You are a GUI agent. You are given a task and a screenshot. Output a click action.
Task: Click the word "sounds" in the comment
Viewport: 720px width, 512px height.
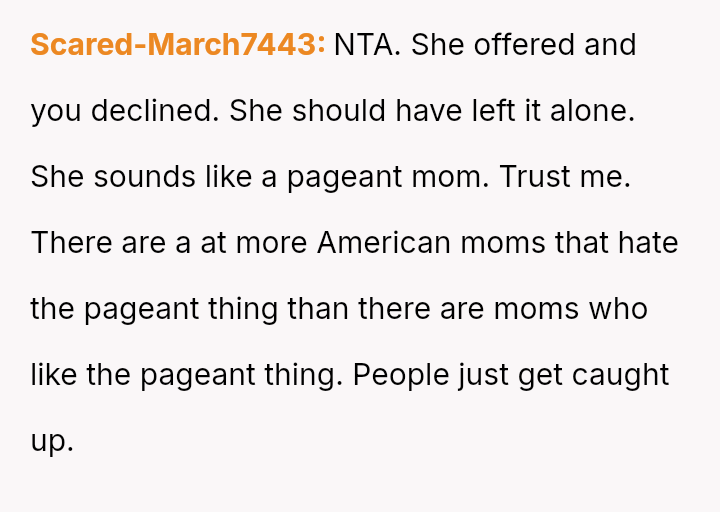(x=134, y=177)
